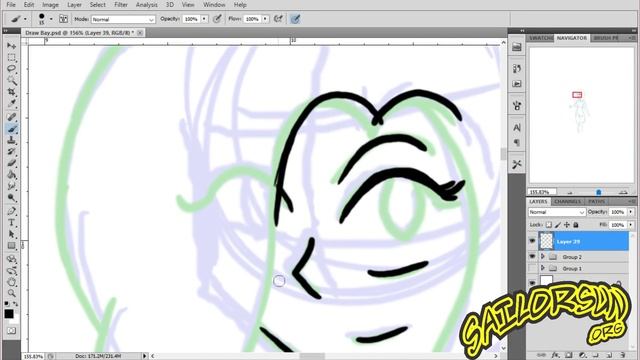The height and width of the screenshot is (360, 640).
Task: Select the 3D Orbit camera tool
Action: coord(11,271)
